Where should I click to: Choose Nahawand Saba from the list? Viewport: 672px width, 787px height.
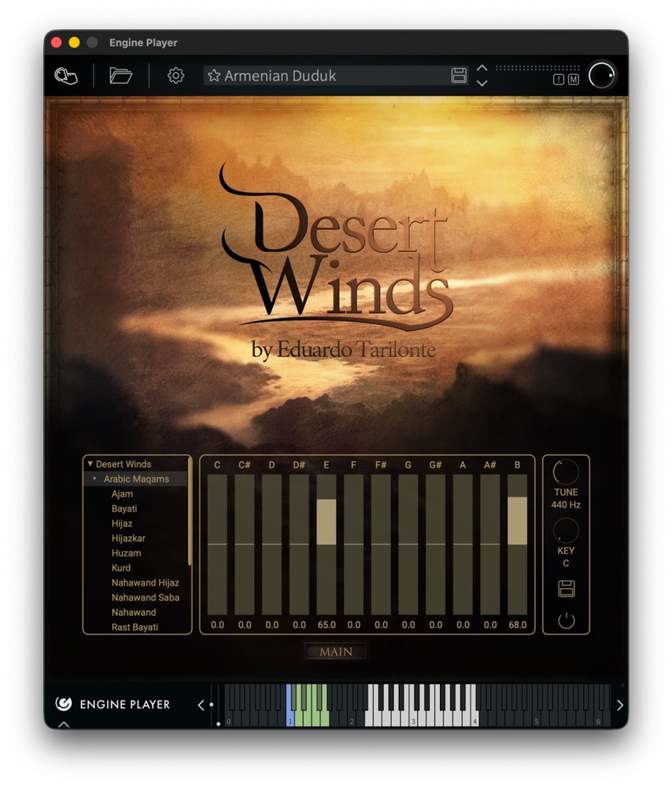pos(145,597)
